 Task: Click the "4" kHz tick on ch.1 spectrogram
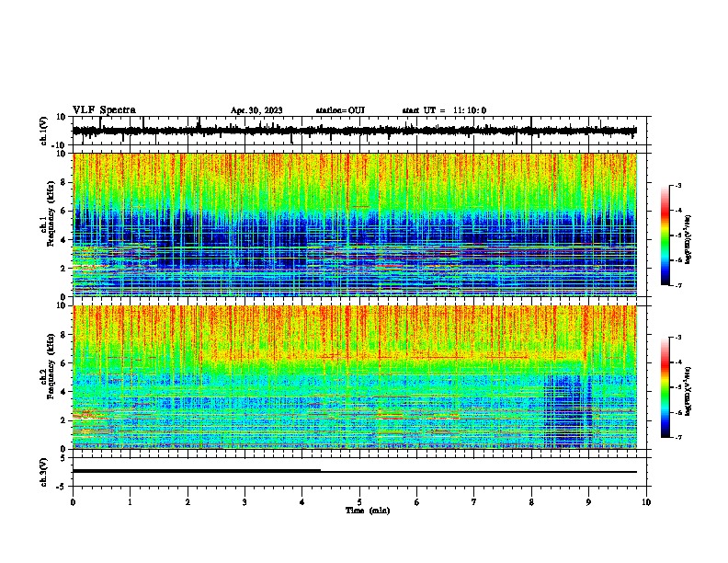pos(63,240)
